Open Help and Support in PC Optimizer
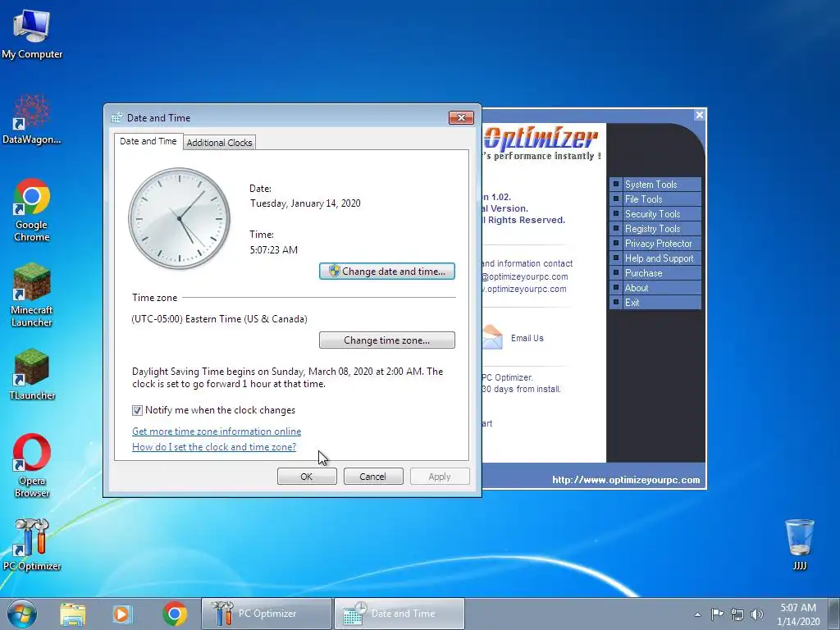Viewport: 840px width, 630px height. tap(655, 258)
